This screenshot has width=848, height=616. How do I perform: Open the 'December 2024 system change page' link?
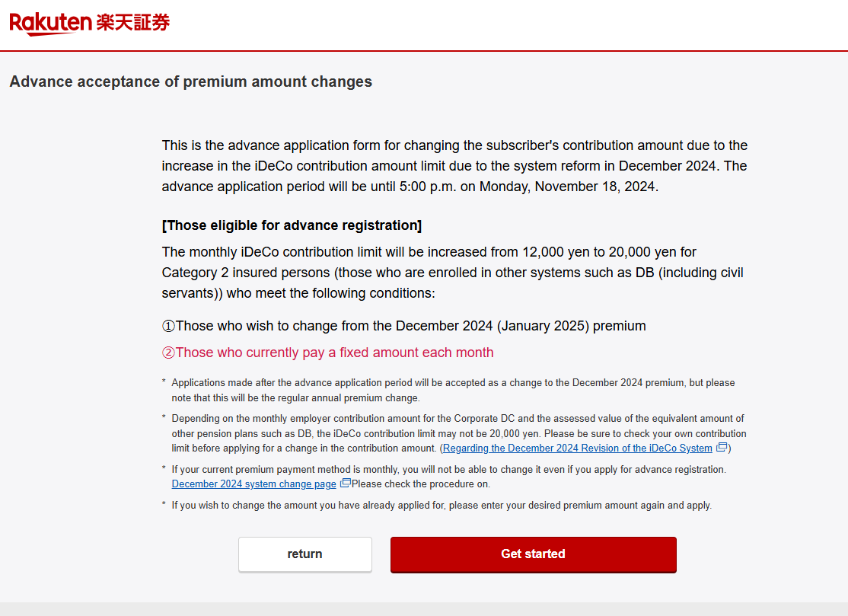pos(253,484)
